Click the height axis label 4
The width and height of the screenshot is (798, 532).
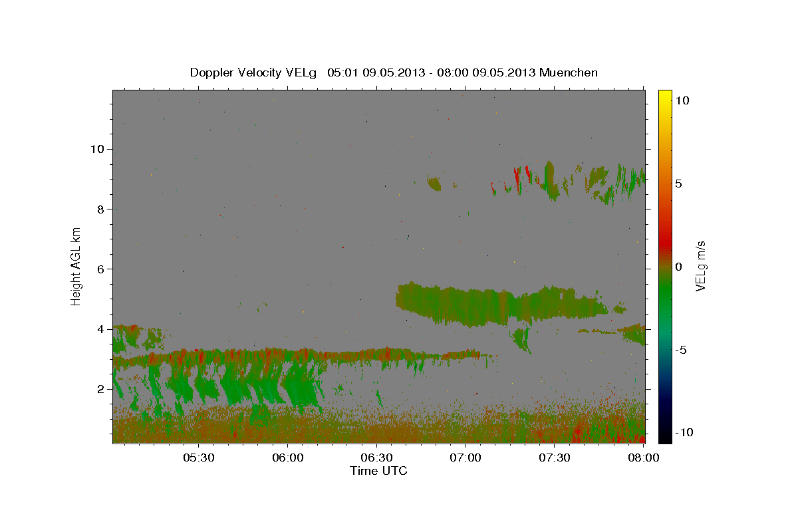pyautogui.click(x=102, y=329)
